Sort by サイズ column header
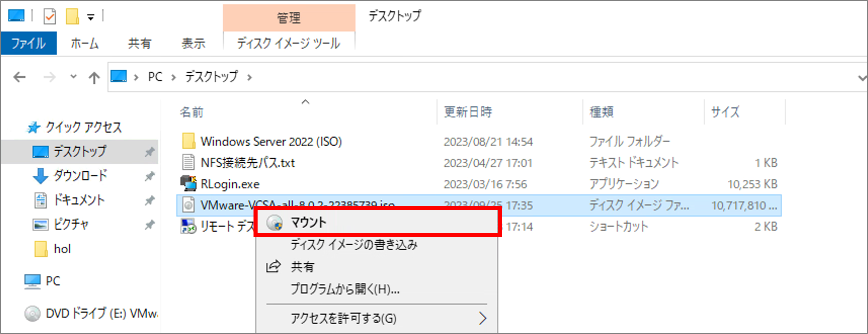 pos(725,112)
